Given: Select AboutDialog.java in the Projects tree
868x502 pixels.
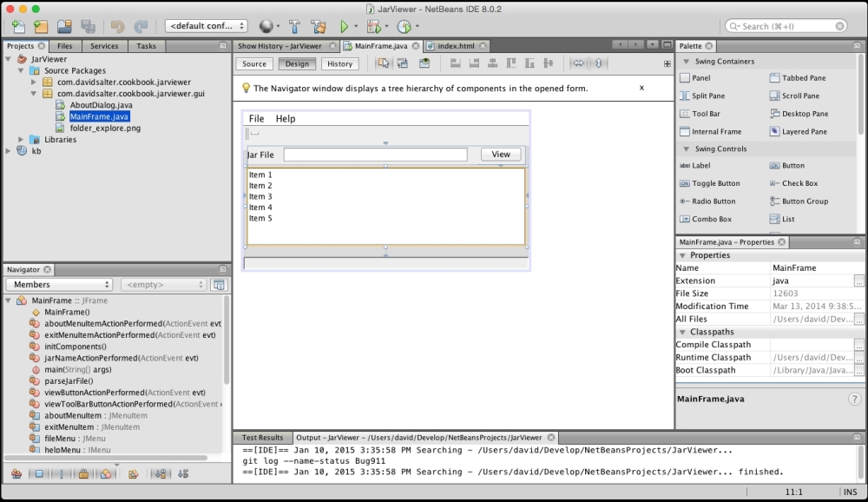Looking at the screenshot, I should click(102, 106).
